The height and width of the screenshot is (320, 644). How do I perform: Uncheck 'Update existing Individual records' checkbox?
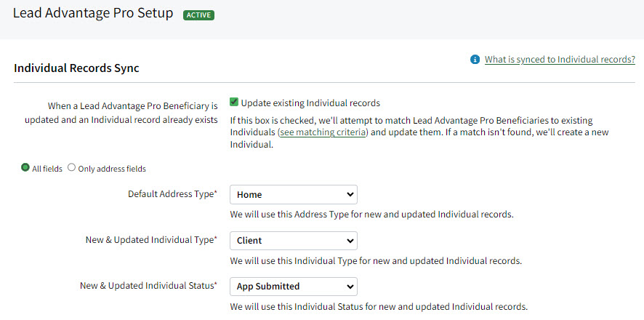pos(234,102)
